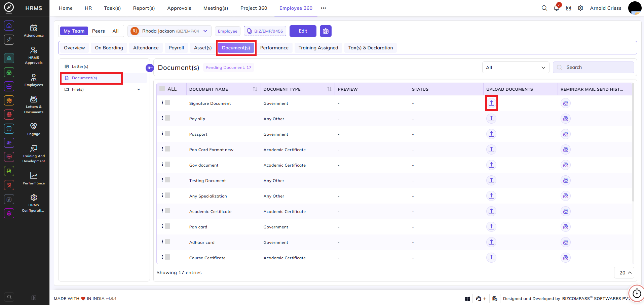644x305 pixels.
Task: Switch to the Overview tab
Action: (74, 48)
